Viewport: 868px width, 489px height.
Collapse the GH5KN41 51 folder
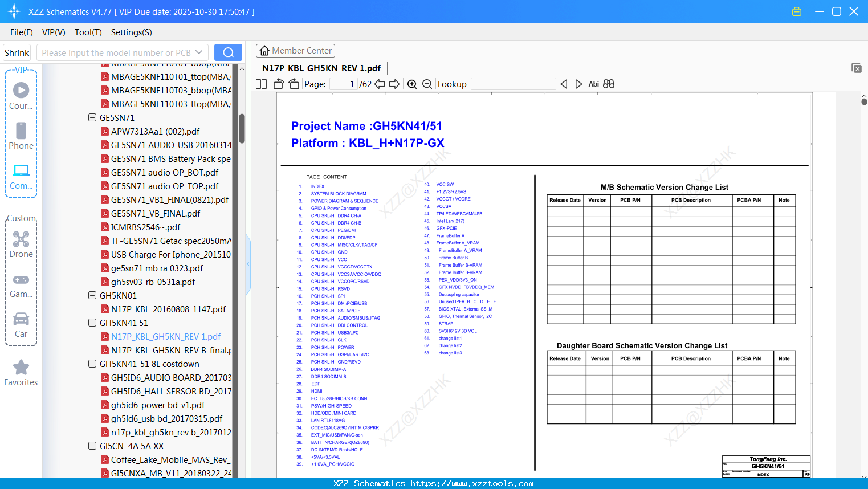tap(92, 323)
